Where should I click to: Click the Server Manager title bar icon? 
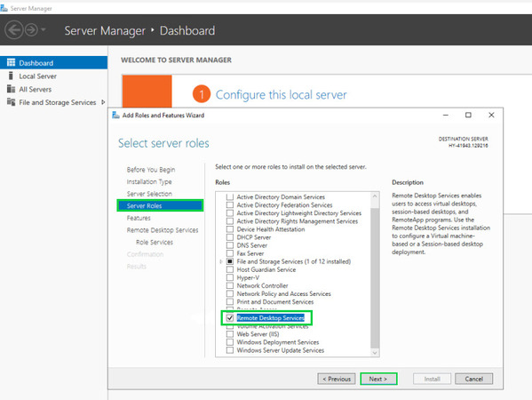coord(4,8)
